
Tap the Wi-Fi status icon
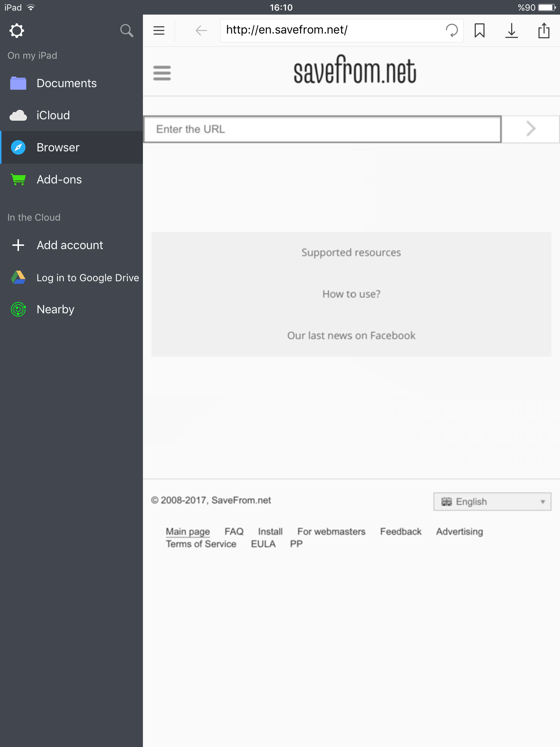[x=31, y=7]
